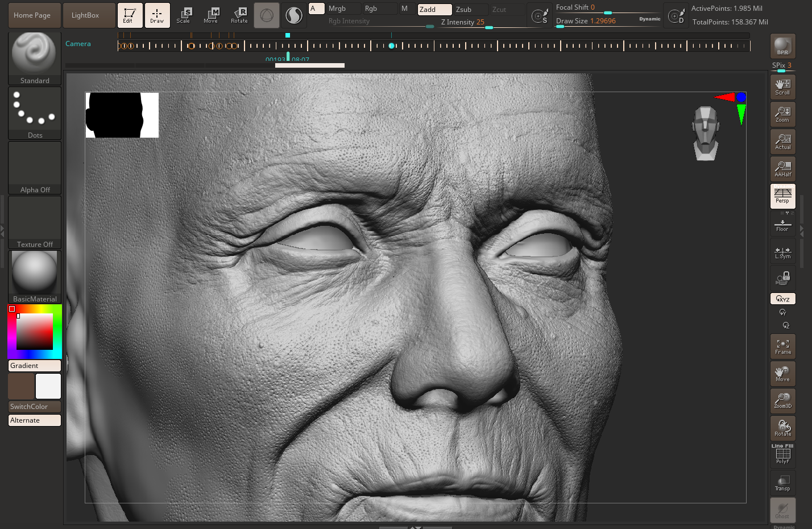Click the SwitchColor button
The height and width of the screenshot is (529, 812).
pos(35,407)
